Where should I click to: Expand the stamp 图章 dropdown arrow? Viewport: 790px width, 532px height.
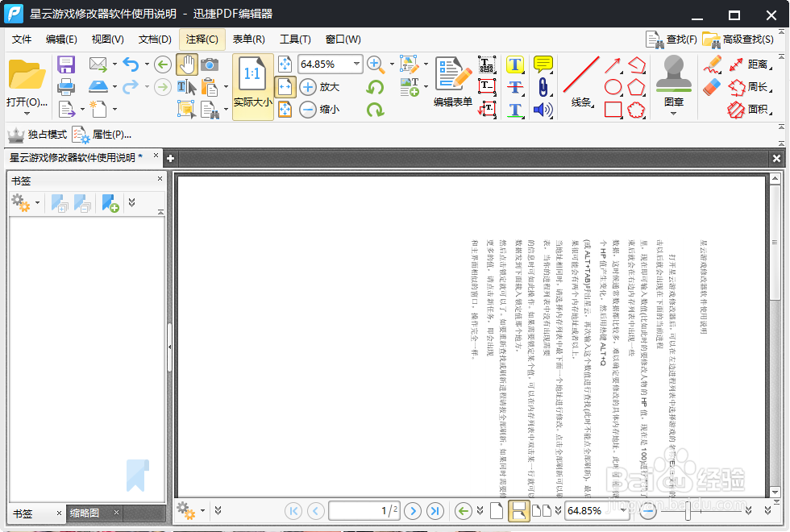(674, 114)
